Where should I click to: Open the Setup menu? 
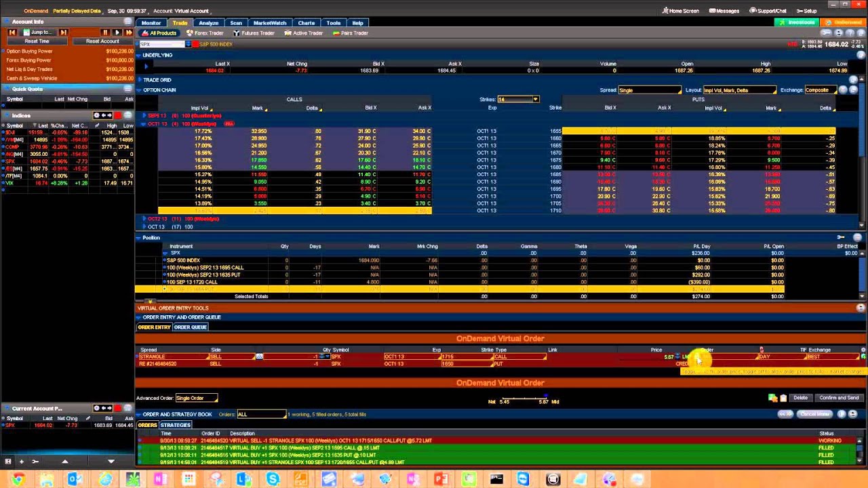point(807,11)
